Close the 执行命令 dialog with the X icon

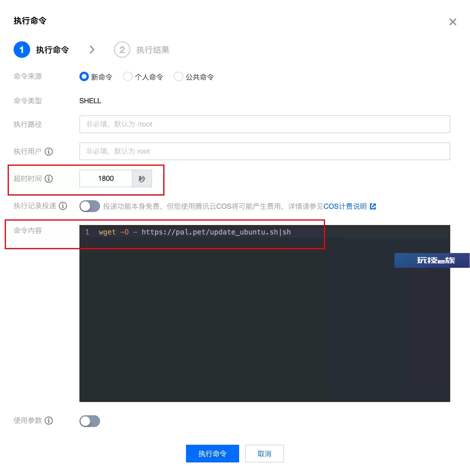click(x=453, y=22)
